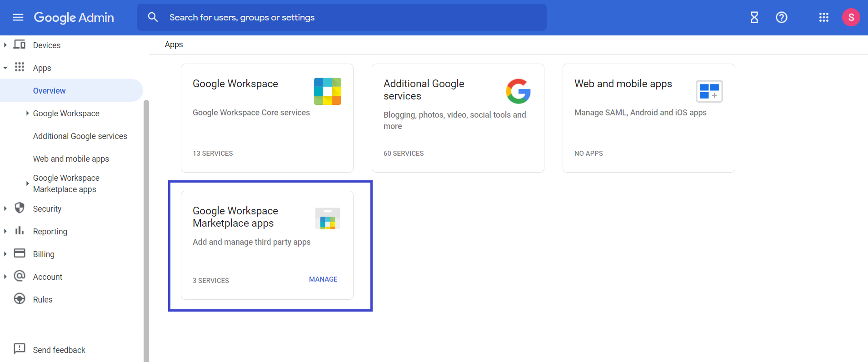Open the main hamburger menu
Viewport: 868px width, 362px height.
pyautogui.click(x=18, y=17)
